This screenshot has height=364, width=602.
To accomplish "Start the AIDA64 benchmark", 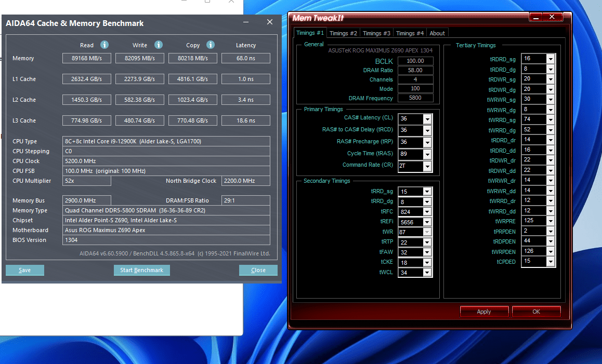I will pos(142,270).
